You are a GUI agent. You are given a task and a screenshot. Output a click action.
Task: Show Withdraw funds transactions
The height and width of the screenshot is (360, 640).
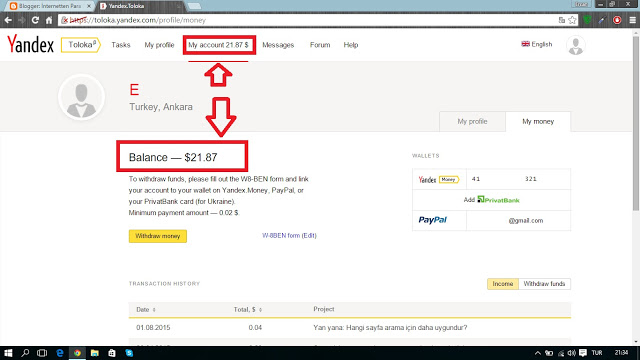click(x=544, y=284)
